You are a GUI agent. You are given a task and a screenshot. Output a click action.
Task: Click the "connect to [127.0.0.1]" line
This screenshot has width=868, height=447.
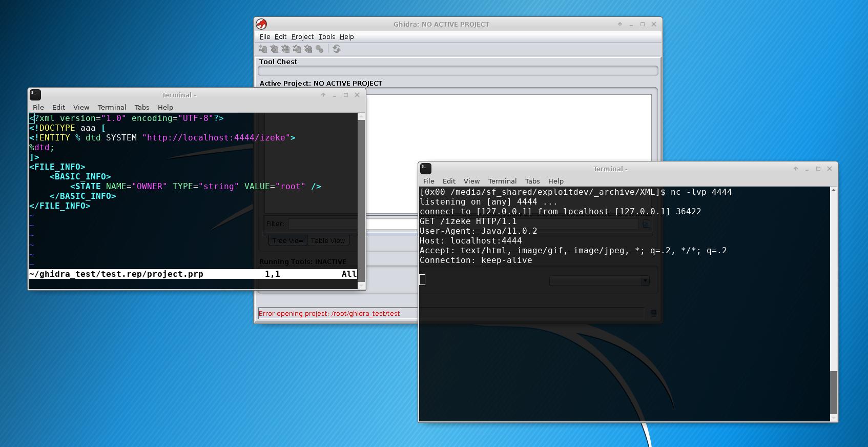click(x=560, y=211)
